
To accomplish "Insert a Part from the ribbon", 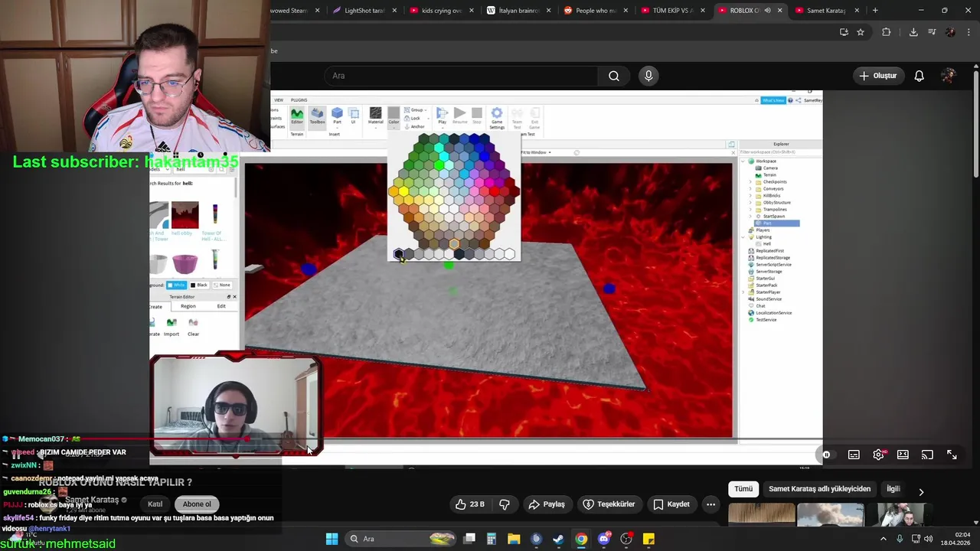I will [x=337, y=116].
